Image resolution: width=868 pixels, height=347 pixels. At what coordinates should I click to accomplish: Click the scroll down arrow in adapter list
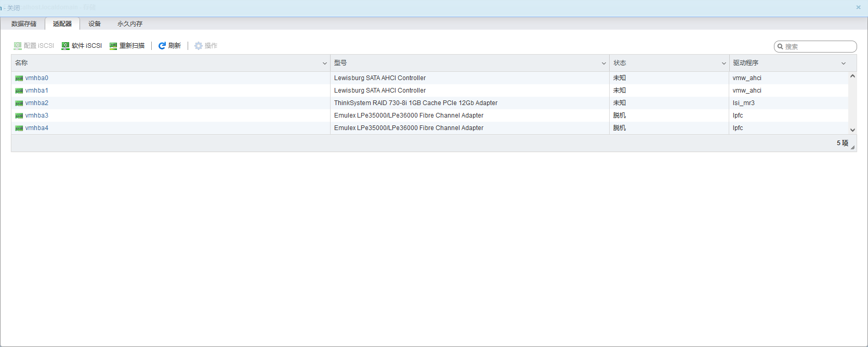pos(852,130)
